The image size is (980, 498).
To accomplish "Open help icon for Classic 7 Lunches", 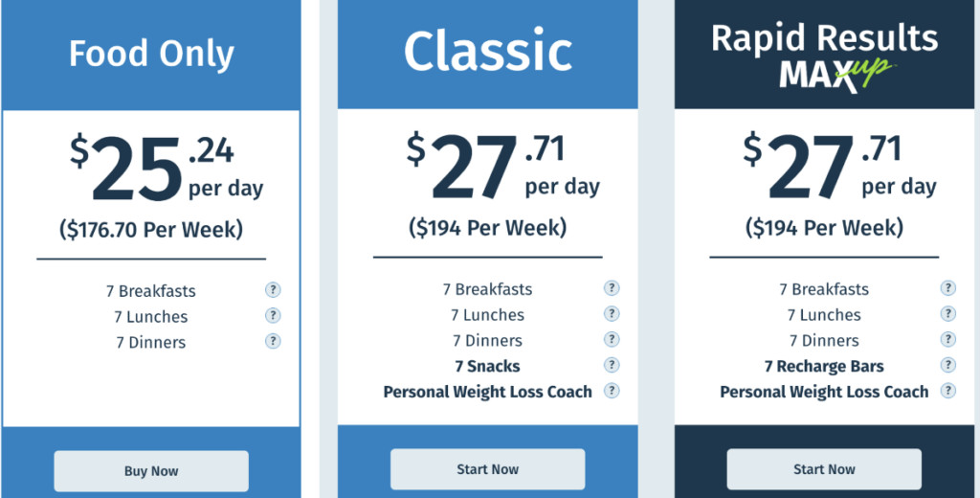I will point(612,313).
